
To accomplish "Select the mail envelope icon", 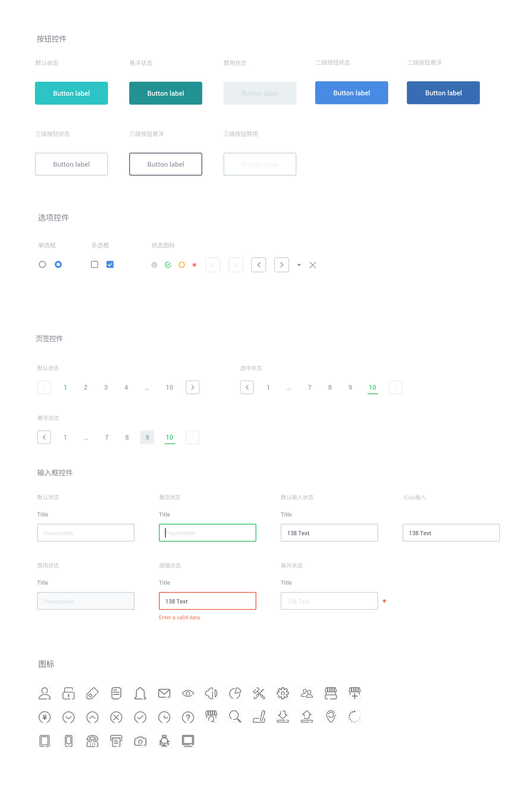I will (x=164, y=693).
